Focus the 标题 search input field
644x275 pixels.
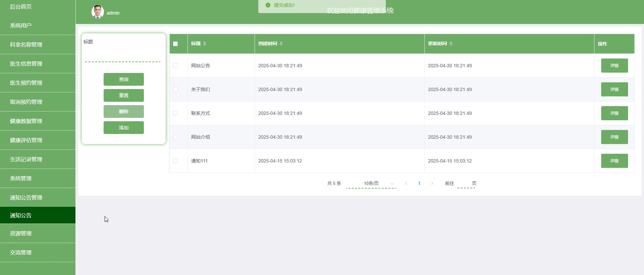[x=122, y=55]
